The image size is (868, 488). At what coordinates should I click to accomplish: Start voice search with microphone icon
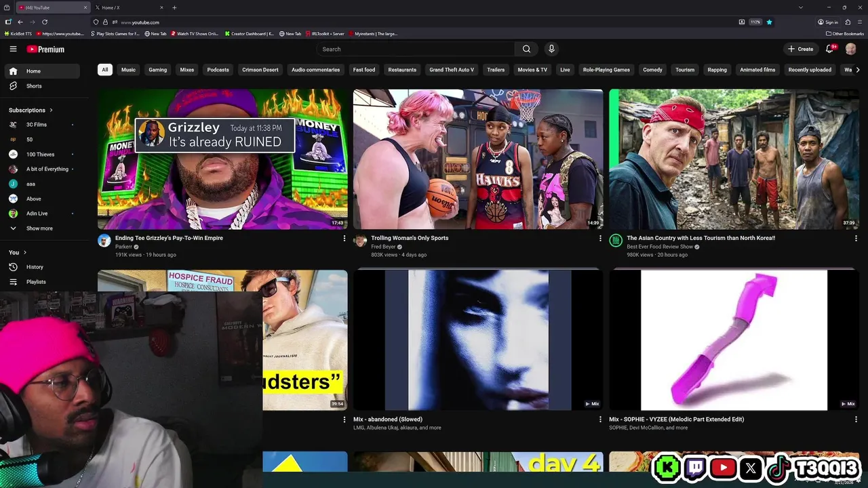pyautogui.click(x=551, y=49)
